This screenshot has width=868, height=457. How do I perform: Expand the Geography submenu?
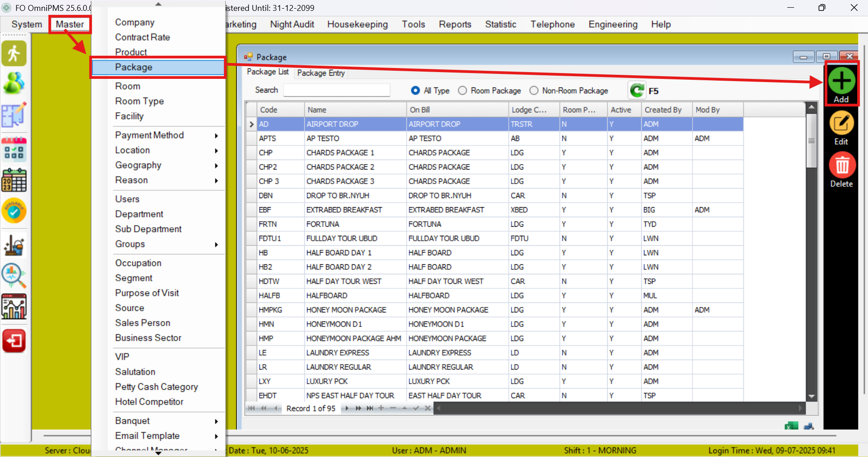158,165
